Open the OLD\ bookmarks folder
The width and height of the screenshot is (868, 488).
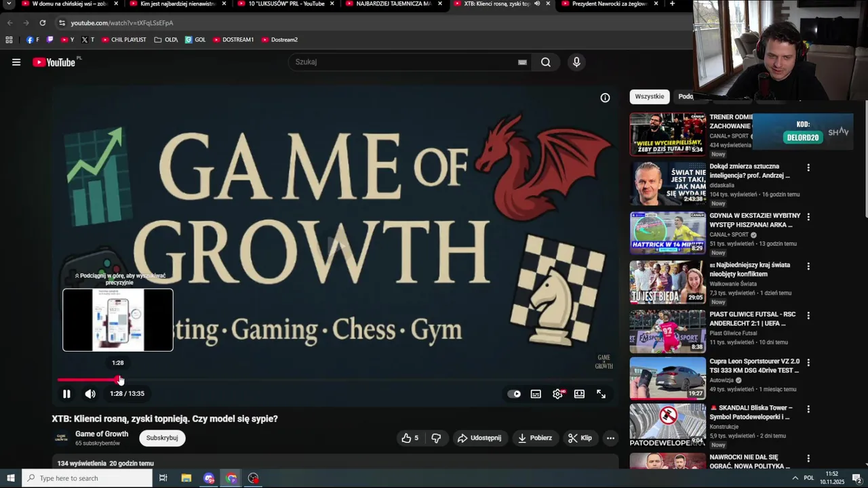[x=166, y=40]
